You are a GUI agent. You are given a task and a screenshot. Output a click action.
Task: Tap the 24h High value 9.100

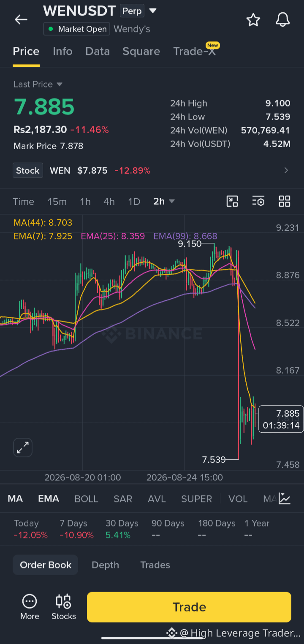coord(278,103)
